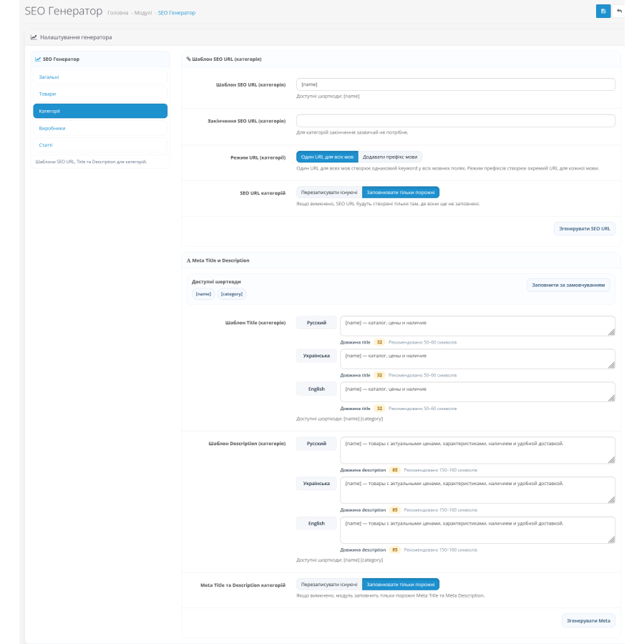The image size is (644, 644).
Task: Focus the English Description template textarea
Action: coord(477,530)
